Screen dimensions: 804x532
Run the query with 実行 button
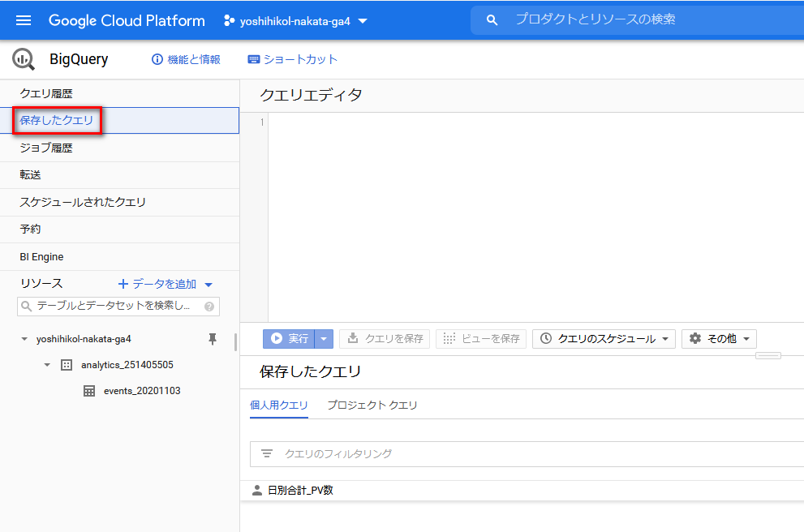click(289, 339)
